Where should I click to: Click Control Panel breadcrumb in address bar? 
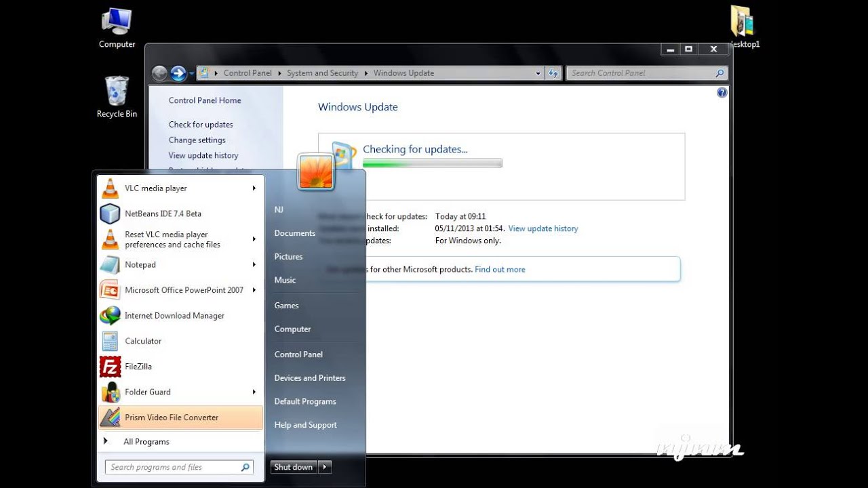click(x=248, y=73)
